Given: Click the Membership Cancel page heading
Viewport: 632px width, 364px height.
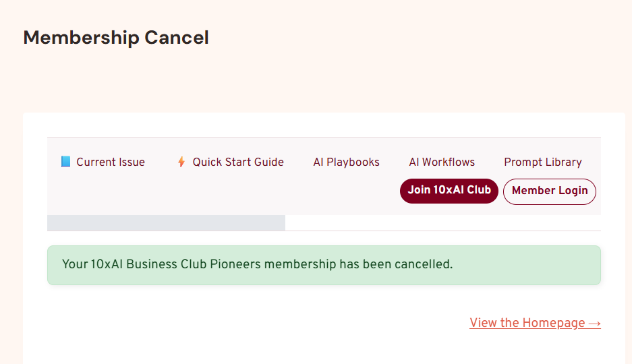Looking at the screenshot, I should [x=116, y=38].
